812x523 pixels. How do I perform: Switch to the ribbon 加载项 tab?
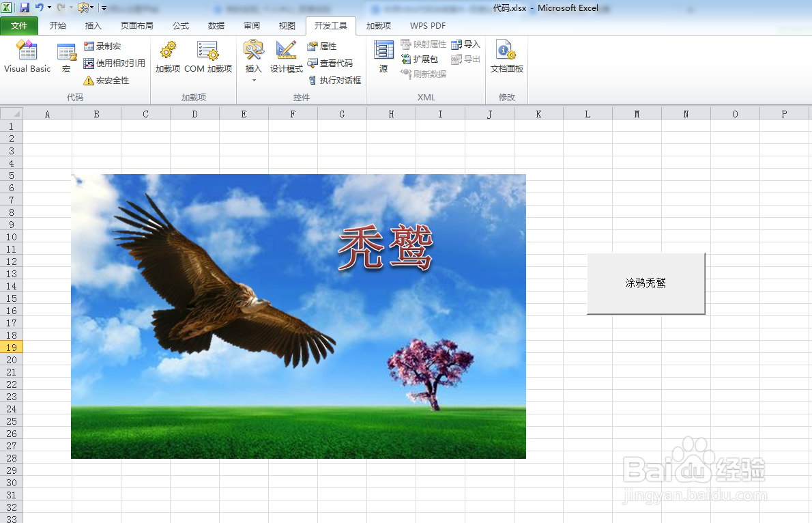tap(379, 26)
